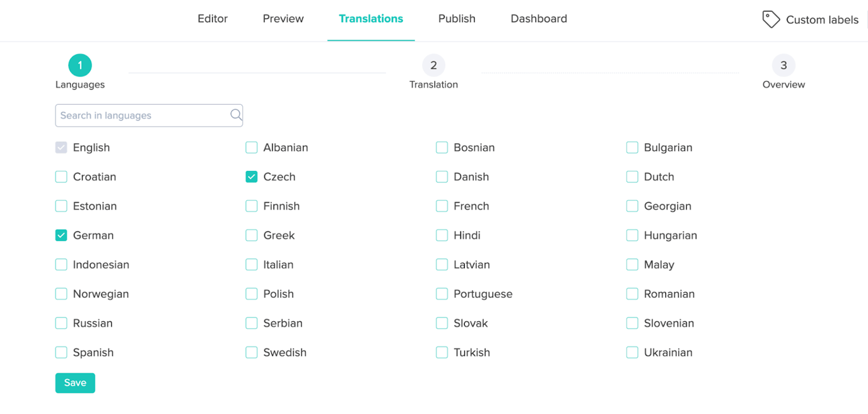Select the Ukrainian language checkbox
This screenshot has width=868, height=414.
[x=632, y=352]
